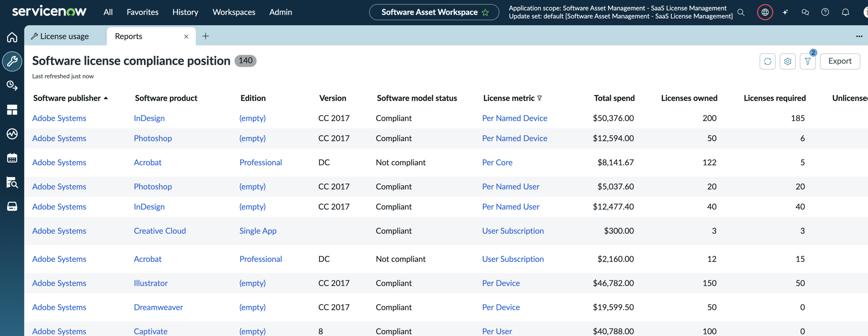868x336 pixels.
Task: Open the All menu
Action: coord(108,12)
